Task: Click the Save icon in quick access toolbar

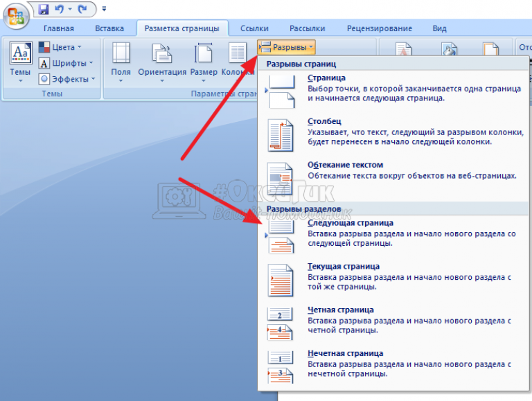Action: click(x=44, y=9)
